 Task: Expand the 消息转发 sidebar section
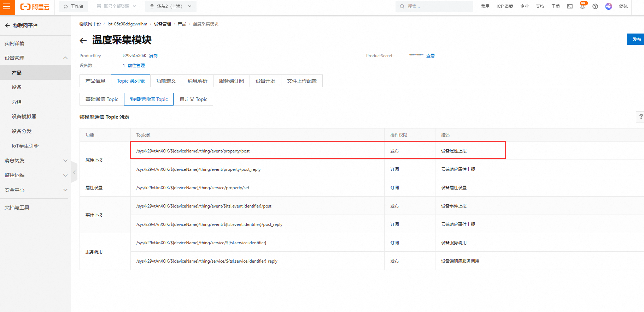pyautogui.click(x=65, y=161)
